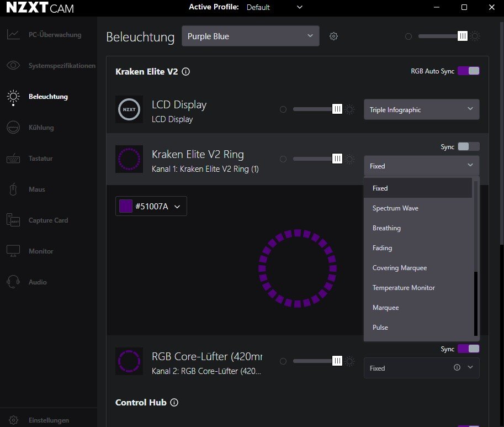Image resolution: width=504 pixels, height=427 pixels.
Task: Select Pulse effect
Action: [x=418, y=328]
